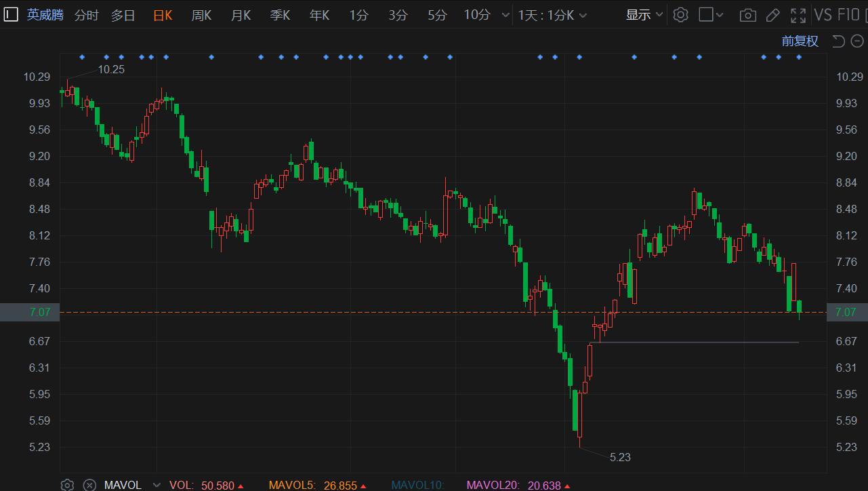
Task: Open chart settings gear in top toolbar
Action: (x=680, y=15)
